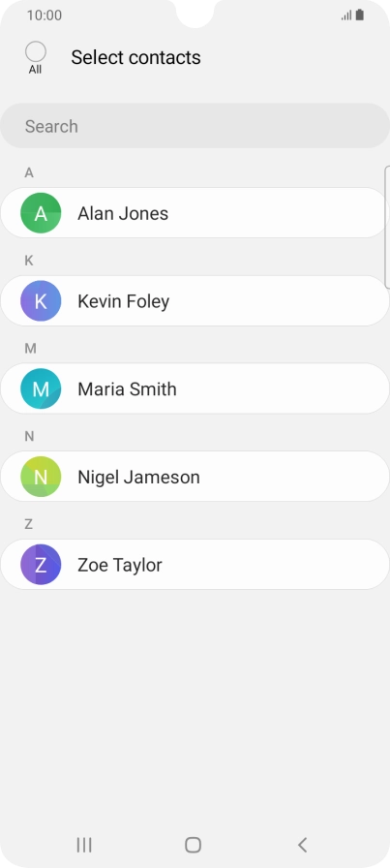390x868 pixels.
Task: Select contact Kevin Foley by name
Action: tap(123, 301)
